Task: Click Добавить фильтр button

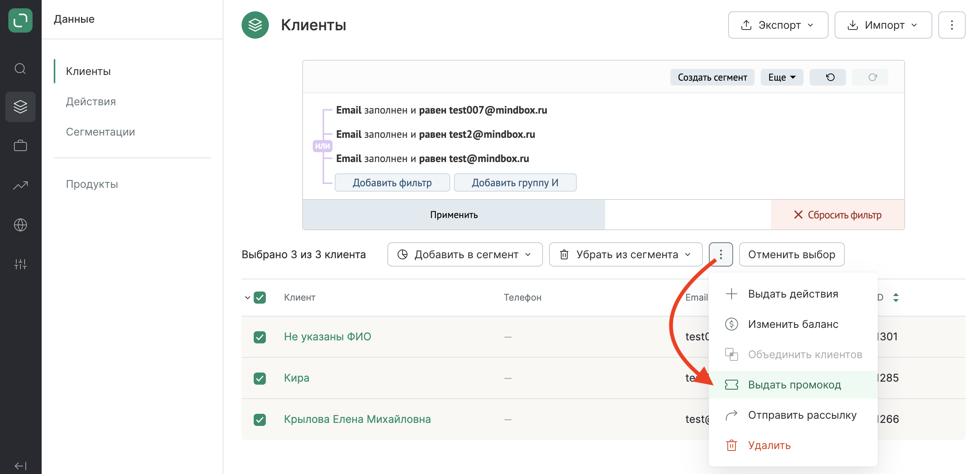Action: coord(392,182)
